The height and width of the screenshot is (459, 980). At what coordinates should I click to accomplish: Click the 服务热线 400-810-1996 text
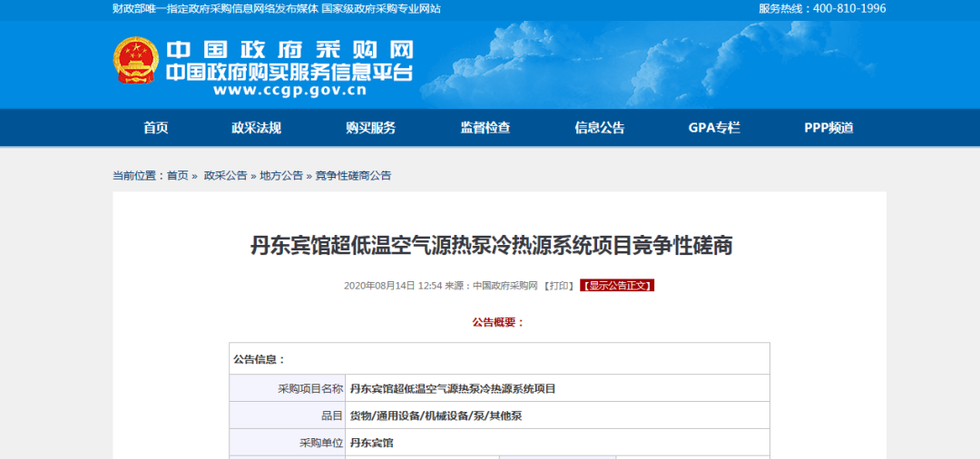pos(822,9)
